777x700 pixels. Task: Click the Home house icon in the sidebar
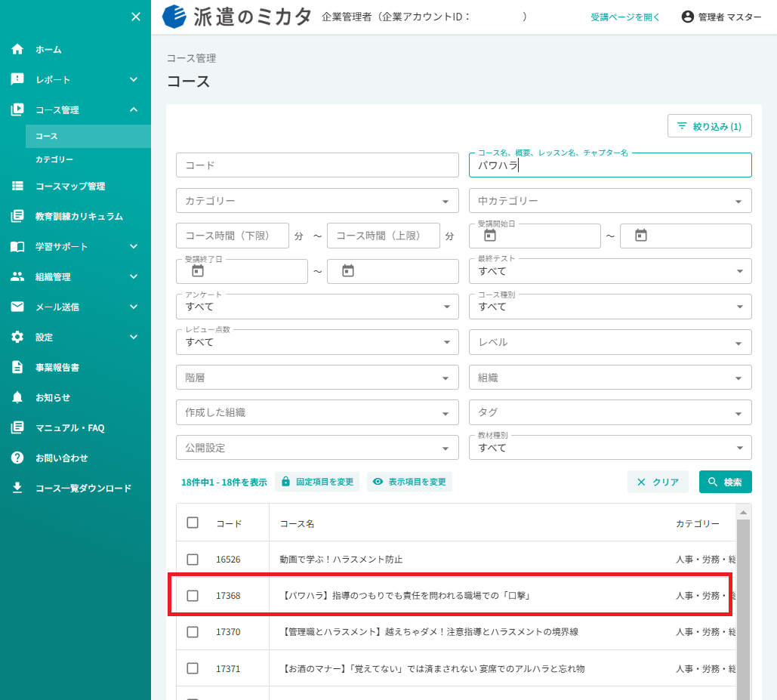17,49
